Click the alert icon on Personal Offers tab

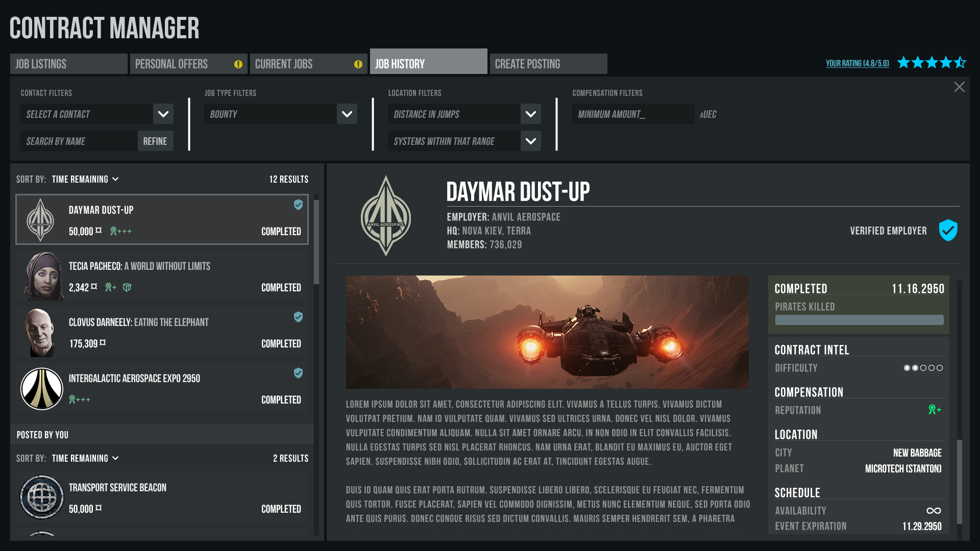tap(238, 64)
